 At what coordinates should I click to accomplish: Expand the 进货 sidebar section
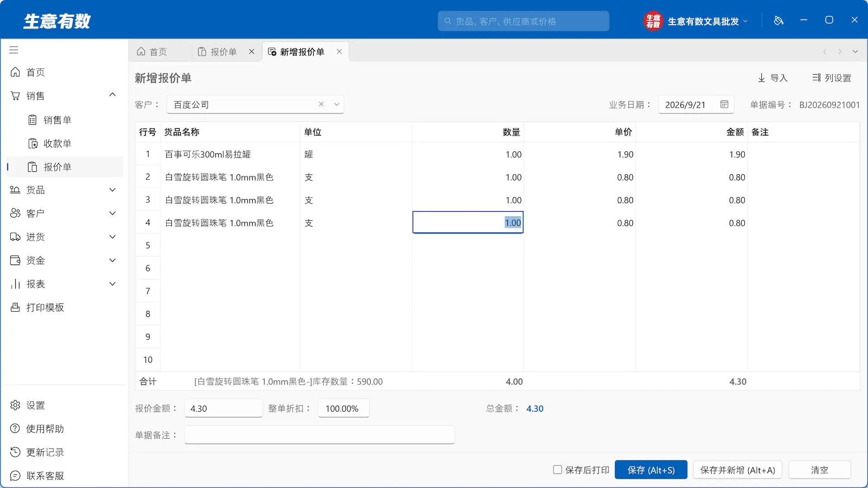(x=113, y=237)
